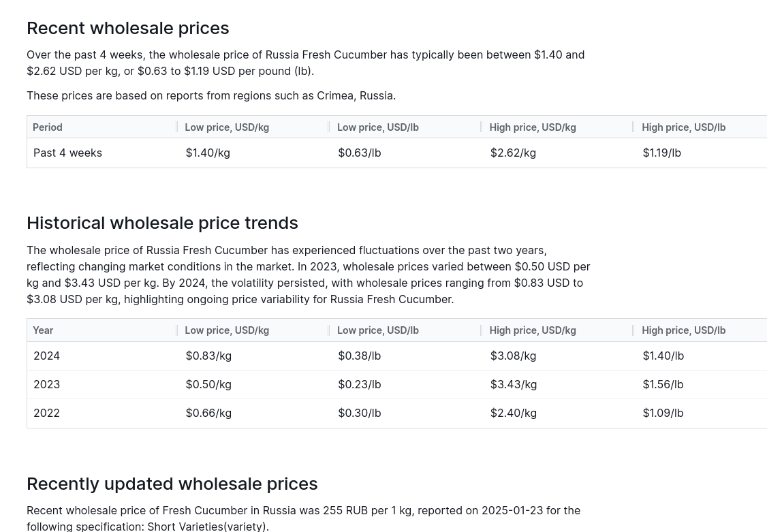
Task: Select the 2023 year row cell
Action: click(x=46, y=384)
